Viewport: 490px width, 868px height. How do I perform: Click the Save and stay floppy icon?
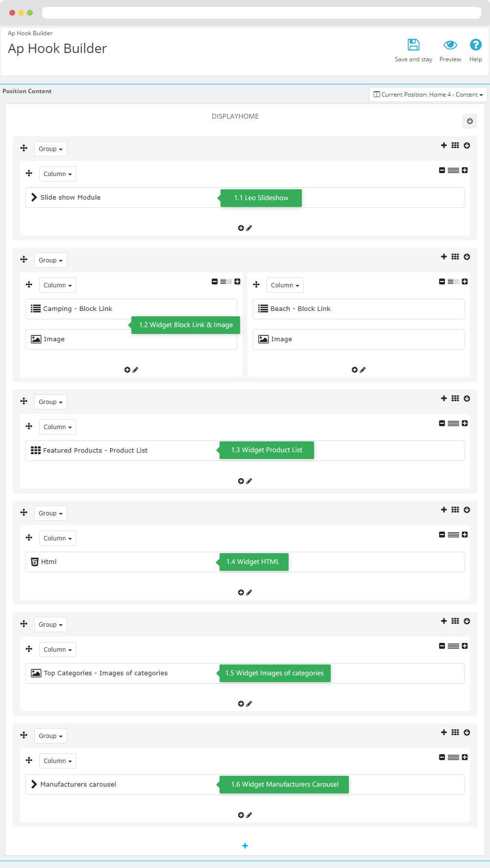click(x=414, y=45)
